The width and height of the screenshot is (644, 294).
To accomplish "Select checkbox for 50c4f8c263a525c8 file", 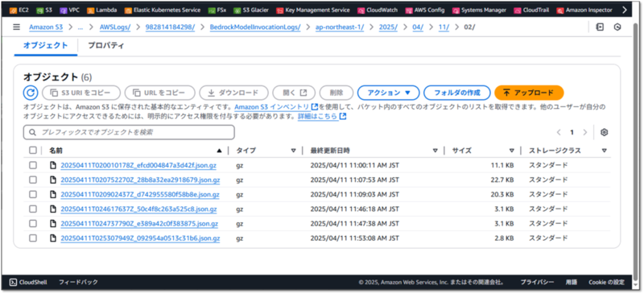I will (x=33, y=209).
